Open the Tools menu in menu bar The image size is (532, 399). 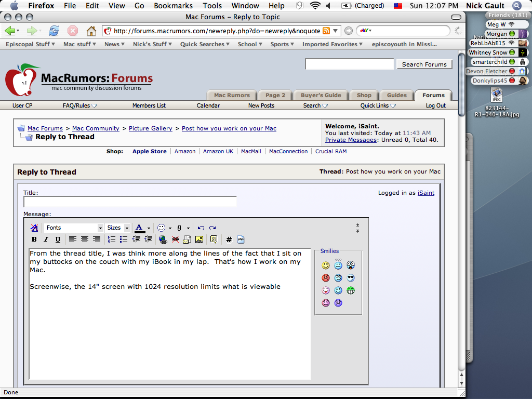212,6
